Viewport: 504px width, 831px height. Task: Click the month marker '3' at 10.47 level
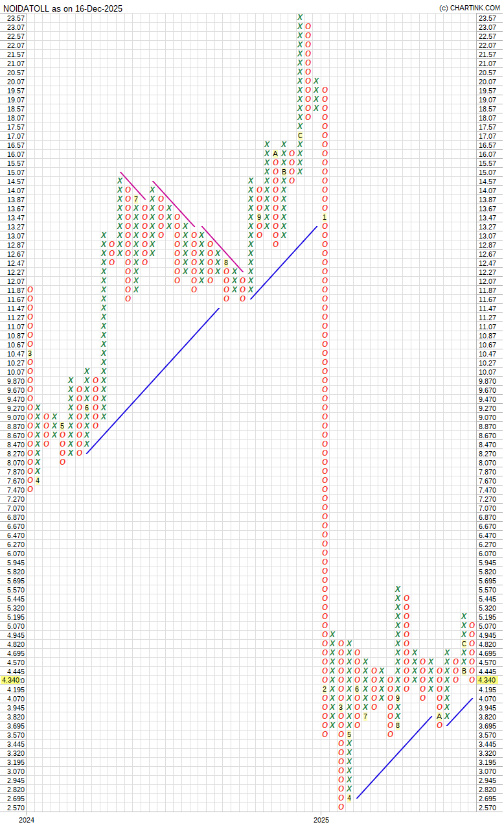pos(30,353)
